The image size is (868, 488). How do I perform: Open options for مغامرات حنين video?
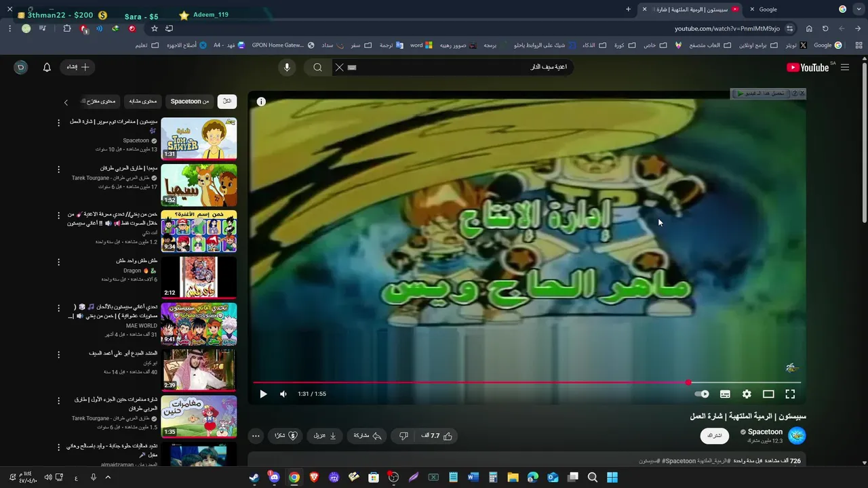point(58,400)
